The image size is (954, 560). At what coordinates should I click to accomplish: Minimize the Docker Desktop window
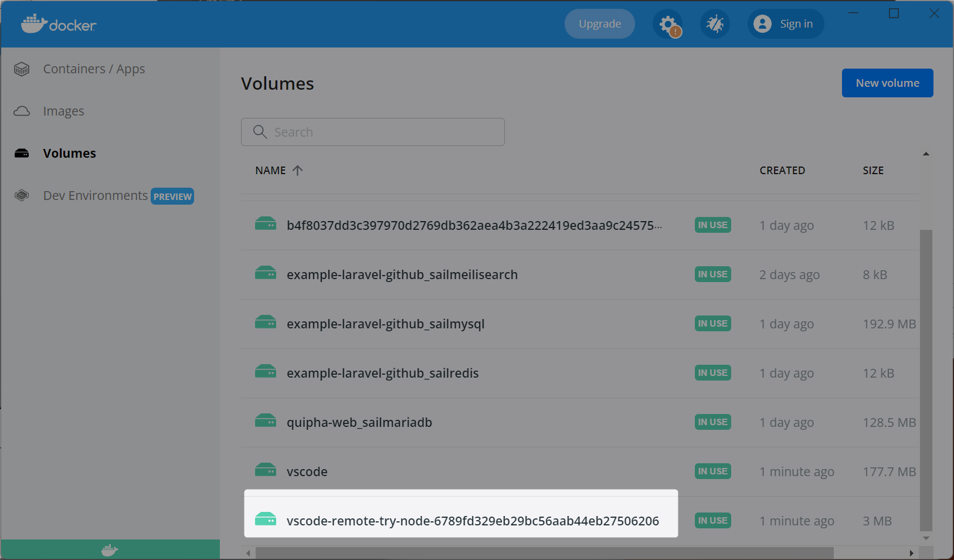[x=854, y=13]
